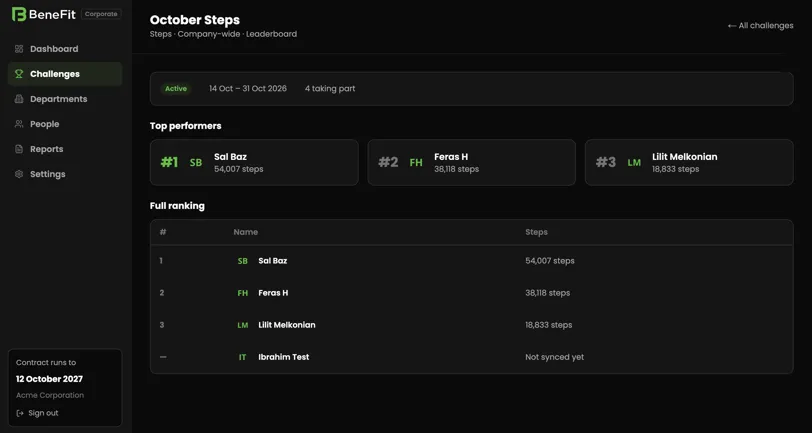Screen dimensions: 812x433
Task: Click 18,833 steps in ranking table
Action: click(548, 325)
